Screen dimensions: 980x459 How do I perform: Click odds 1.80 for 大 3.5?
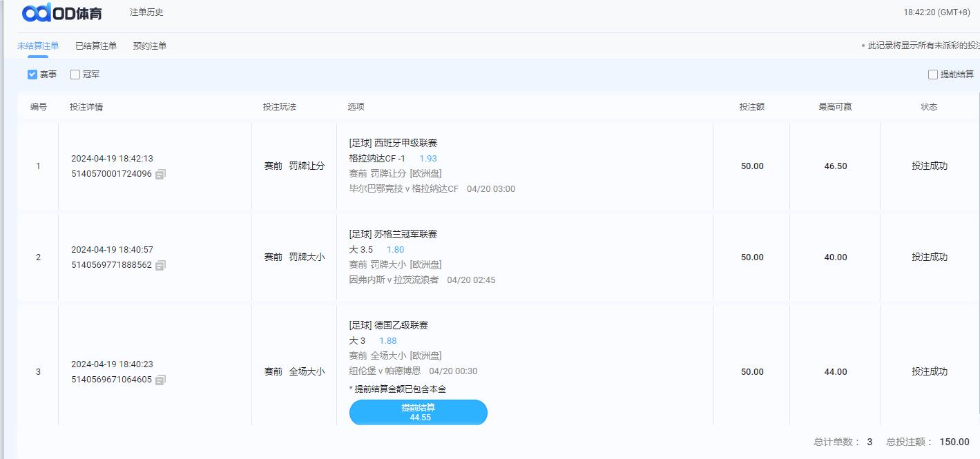coord(395,250)
